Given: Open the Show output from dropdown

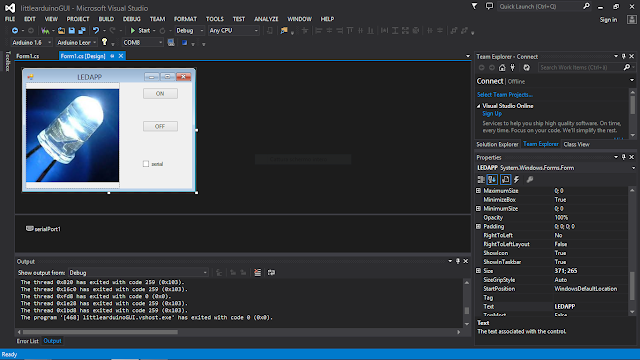Looking at the screenshot, I should pos(138,273).
